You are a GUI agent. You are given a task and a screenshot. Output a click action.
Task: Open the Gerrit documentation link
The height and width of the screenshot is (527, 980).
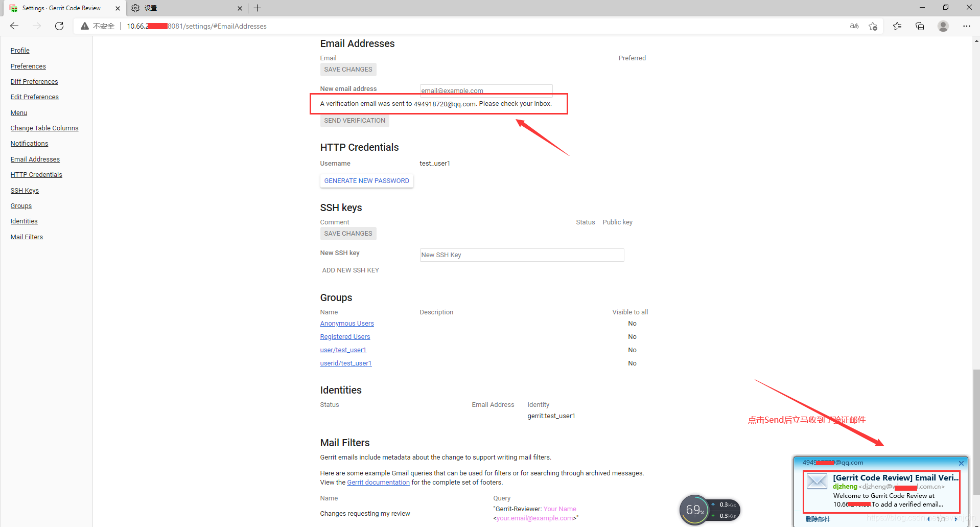(x=378, y=483)
